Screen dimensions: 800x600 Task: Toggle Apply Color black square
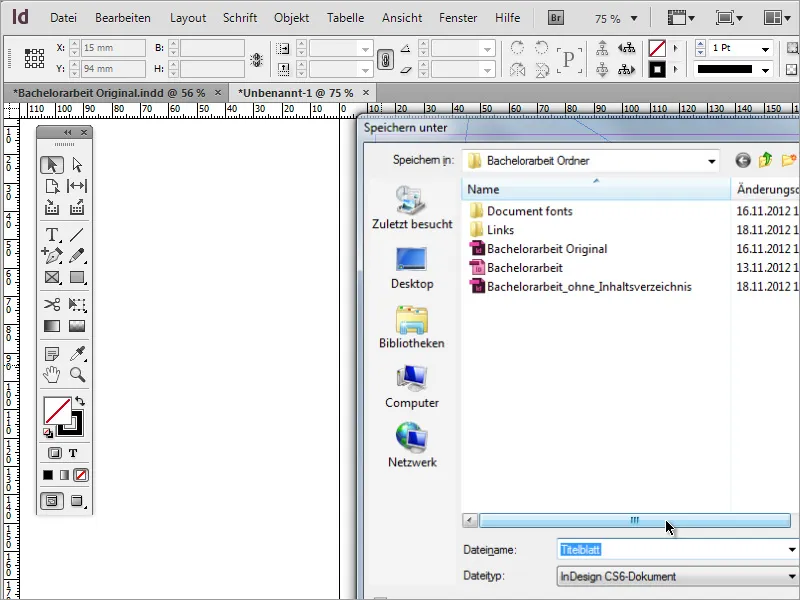pos(48,475)
